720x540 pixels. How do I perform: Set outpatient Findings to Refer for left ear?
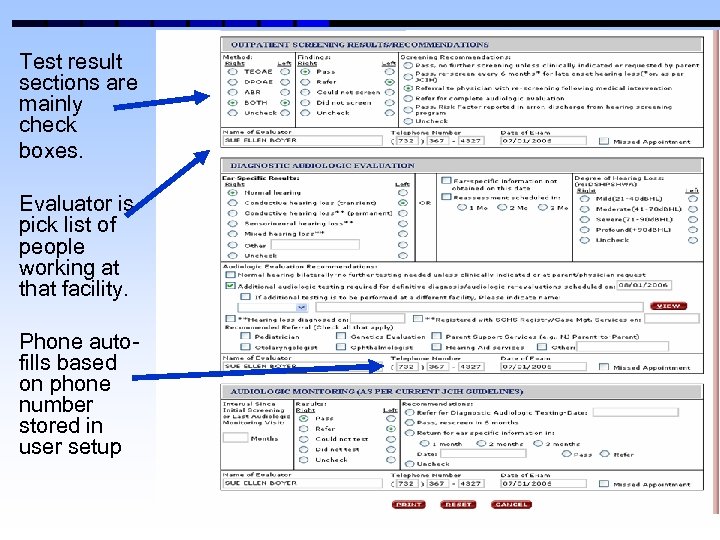(x=390, y=82)
